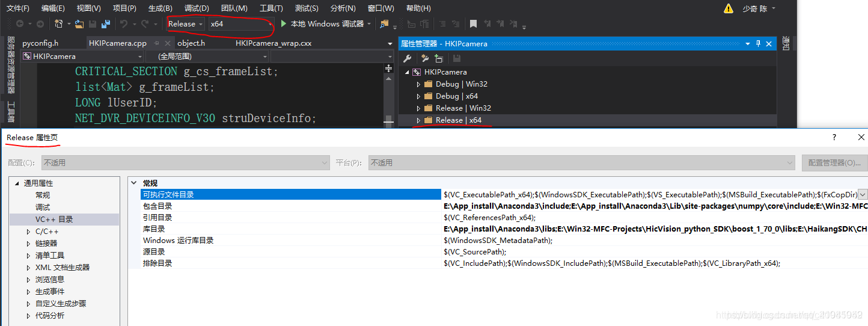Expand Release | Win32 node
Image resolution: width=868 pixels, height=326 pixels.
419,108
